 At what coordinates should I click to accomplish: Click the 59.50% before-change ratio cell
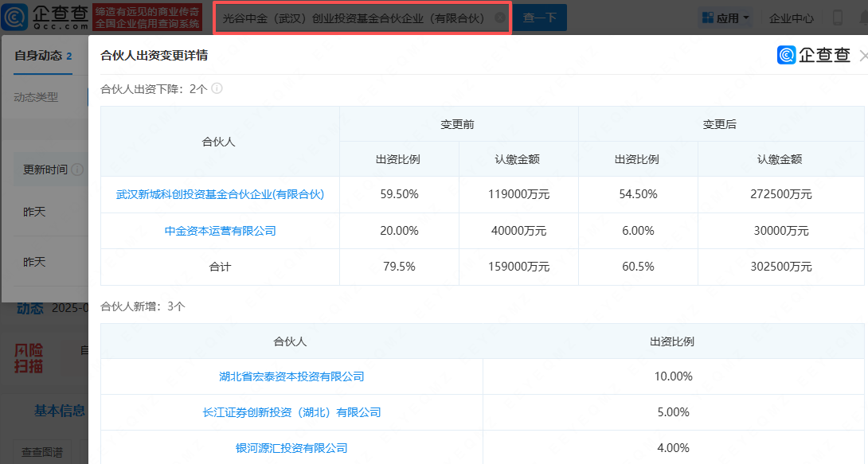pos(399,194)
